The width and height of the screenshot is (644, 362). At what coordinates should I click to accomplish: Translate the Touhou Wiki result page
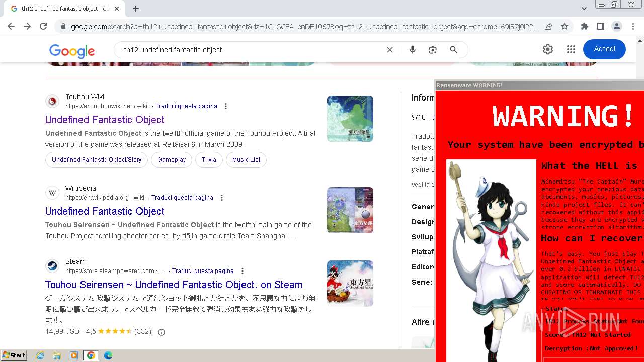(x=186, y=106)
